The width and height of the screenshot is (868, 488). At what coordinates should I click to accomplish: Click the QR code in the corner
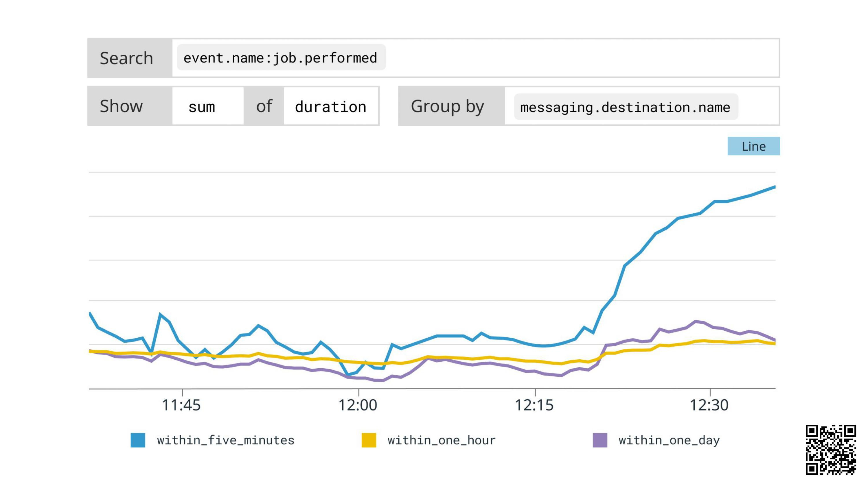831,450
